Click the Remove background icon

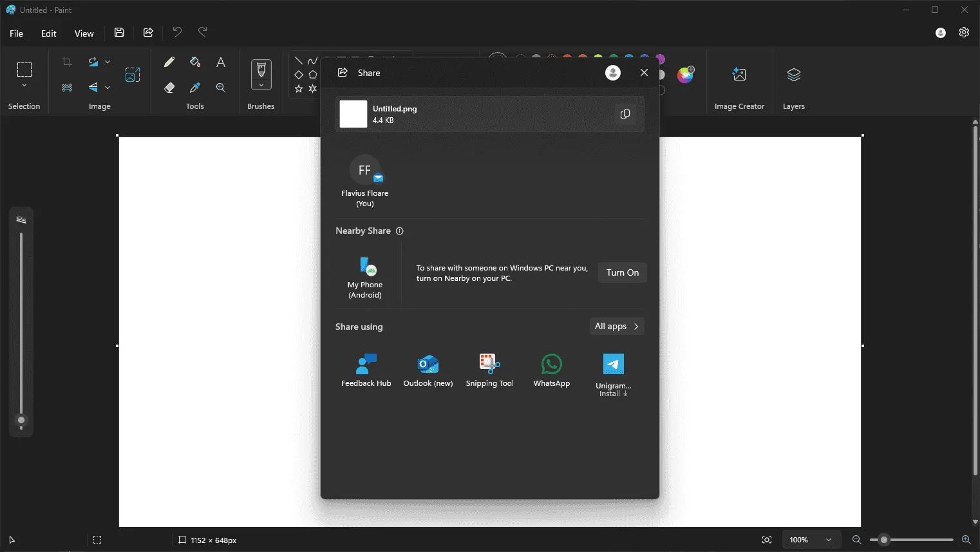(x=67, y=88)
